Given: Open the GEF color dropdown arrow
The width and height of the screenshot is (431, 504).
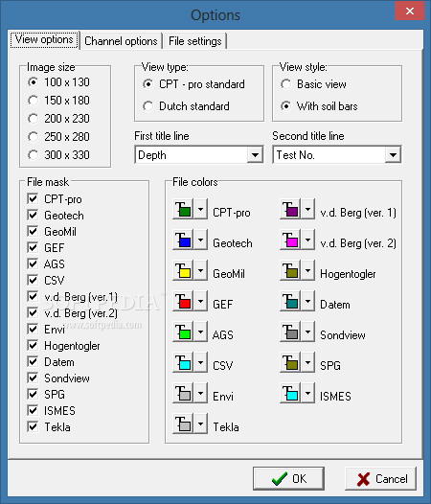Looking at the screenshot, I should (200, 301).
